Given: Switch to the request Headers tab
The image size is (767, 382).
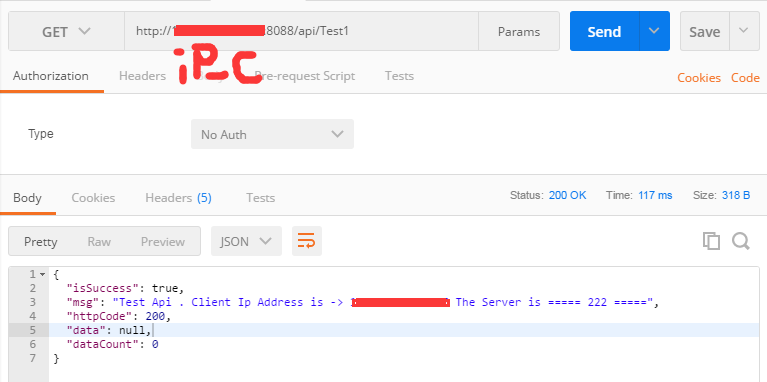Looking at the screenshot, I should click(142, 76).
